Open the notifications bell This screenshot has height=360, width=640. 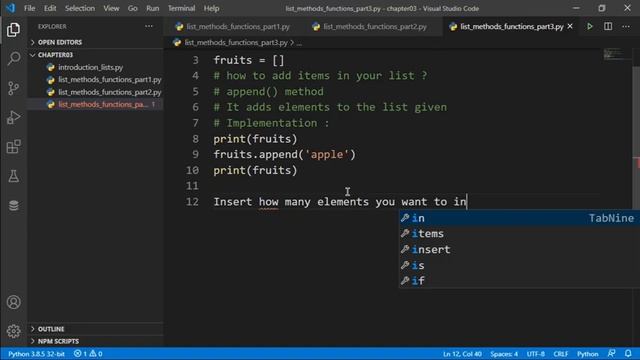[628, 353]
